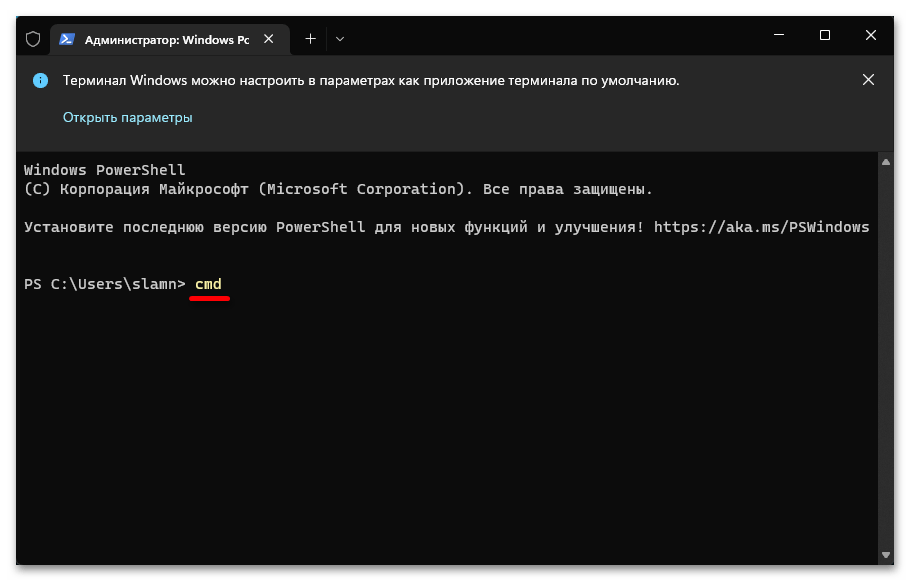Expand the new tab profile dropdown

340,39
